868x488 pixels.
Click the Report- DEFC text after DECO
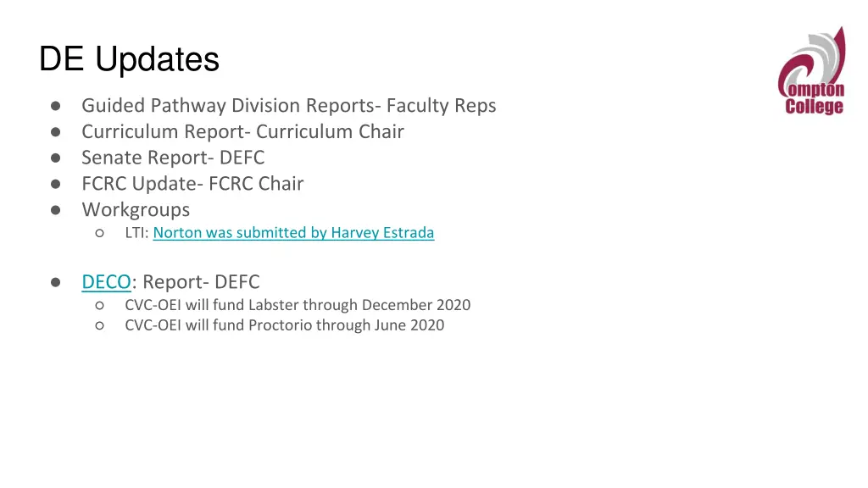201,281
